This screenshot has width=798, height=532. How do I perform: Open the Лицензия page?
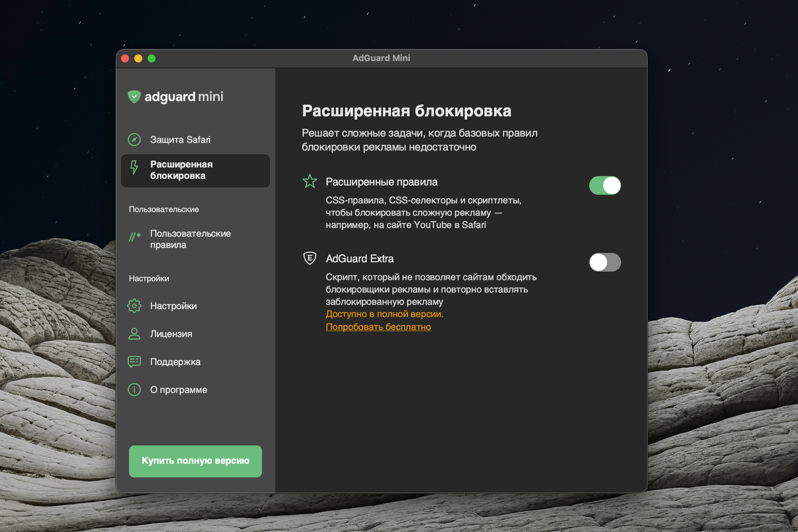(x=195, y=334)
